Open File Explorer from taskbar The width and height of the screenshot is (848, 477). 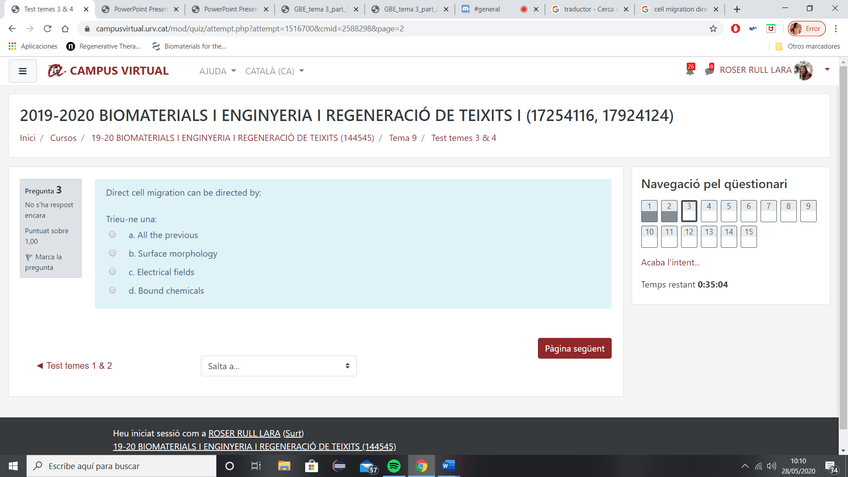click(x=284, y=466)
